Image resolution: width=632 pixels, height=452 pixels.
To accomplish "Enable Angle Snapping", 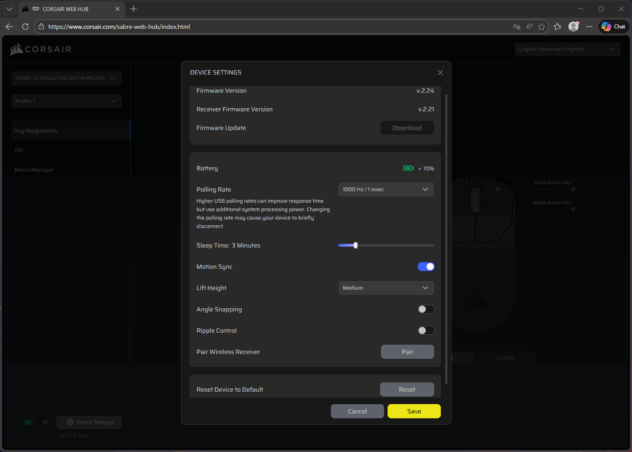I will pos(426,309).
